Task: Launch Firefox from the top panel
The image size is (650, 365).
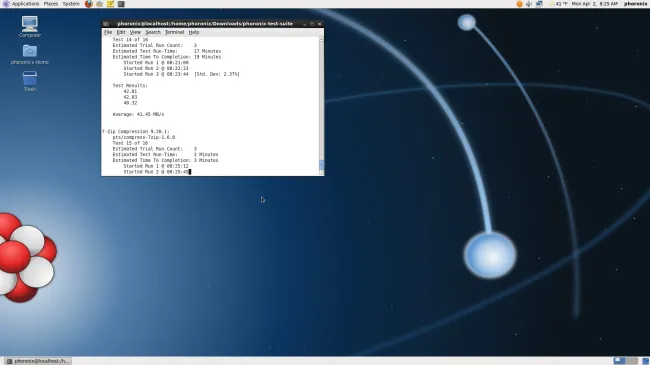Action: coord(89,4)
